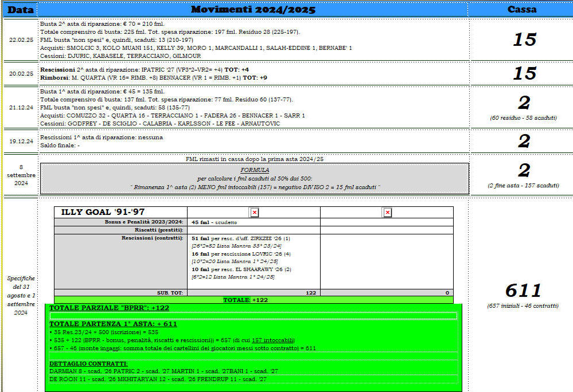The image size is (573, 392).
Task: Click the Cassa value 611
Action: tap(523, 290)
